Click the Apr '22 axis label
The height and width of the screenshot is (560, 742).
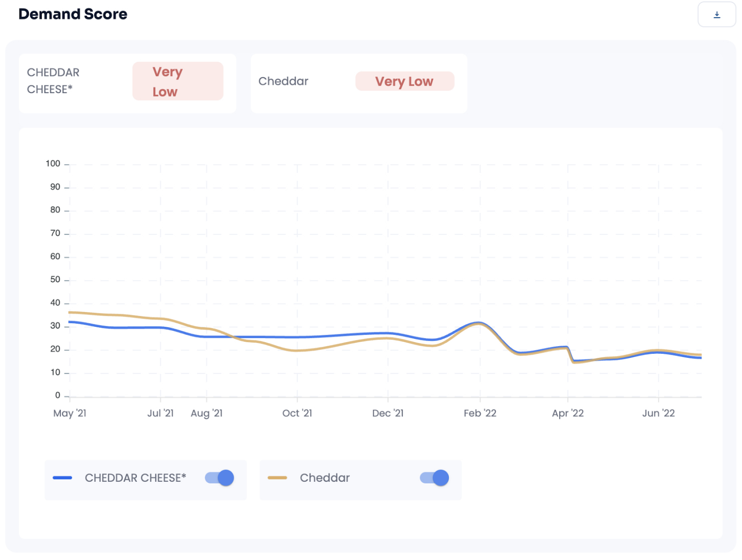point(568,413)
